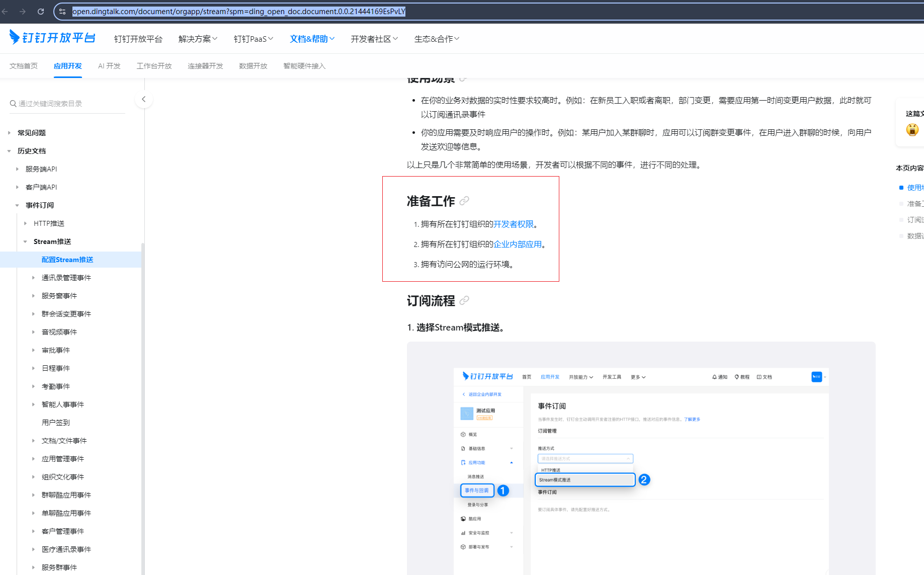Expand the 常见问题 tree node
This screenshot has width=924, height=575.
click(9, 133)
